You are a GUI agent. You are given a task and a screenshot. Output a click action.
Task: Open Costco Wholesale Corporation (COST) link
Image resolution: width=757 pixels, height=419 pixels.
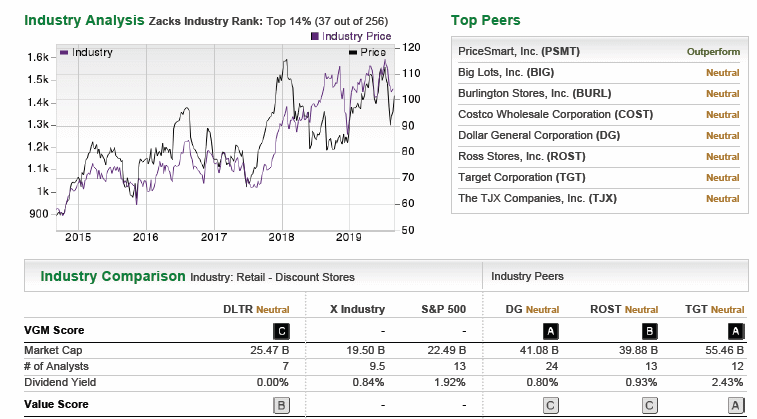(x=555, y=114)
